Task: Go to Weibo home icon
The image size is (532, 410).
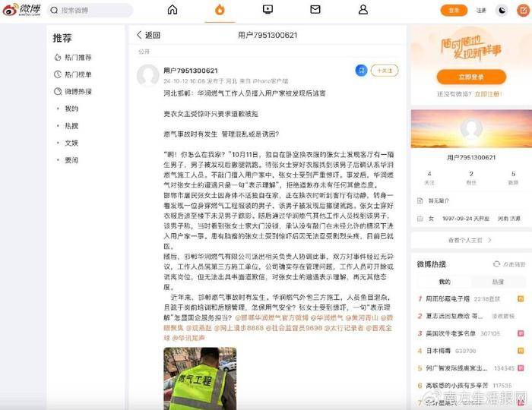Action: (173, 10)
